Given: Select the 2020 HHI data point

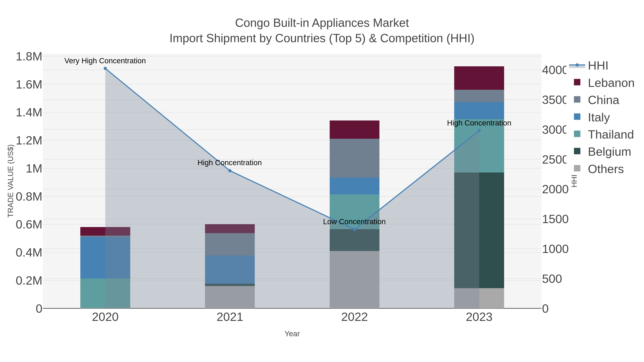Looking at the screenshot, I should point(105,68).
